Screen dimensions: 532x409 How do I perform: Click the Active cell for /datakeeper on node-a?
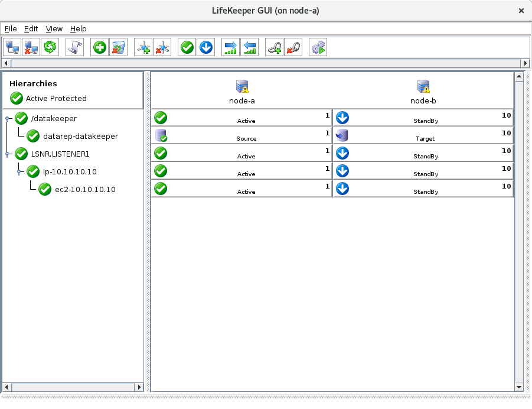tap(241, 118)
